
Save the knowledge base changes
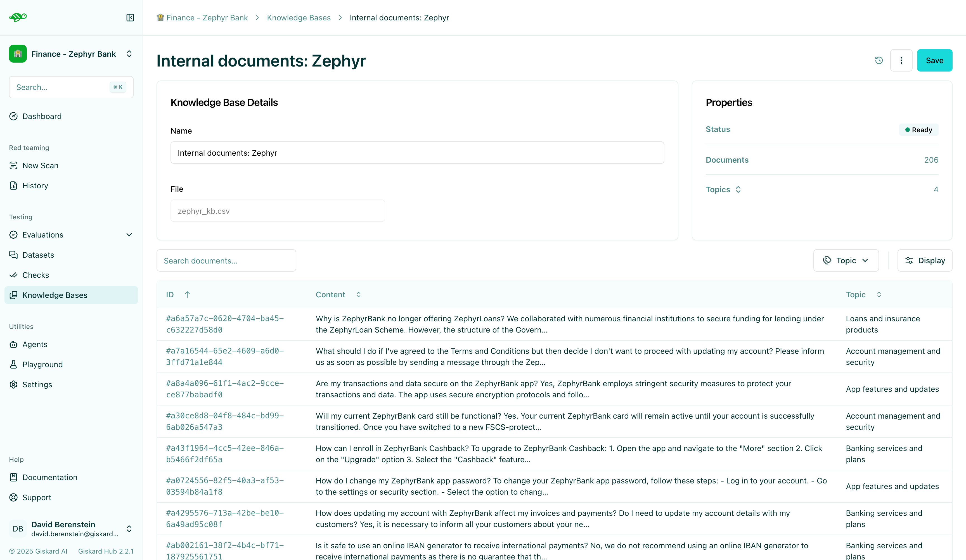[935, 60]
